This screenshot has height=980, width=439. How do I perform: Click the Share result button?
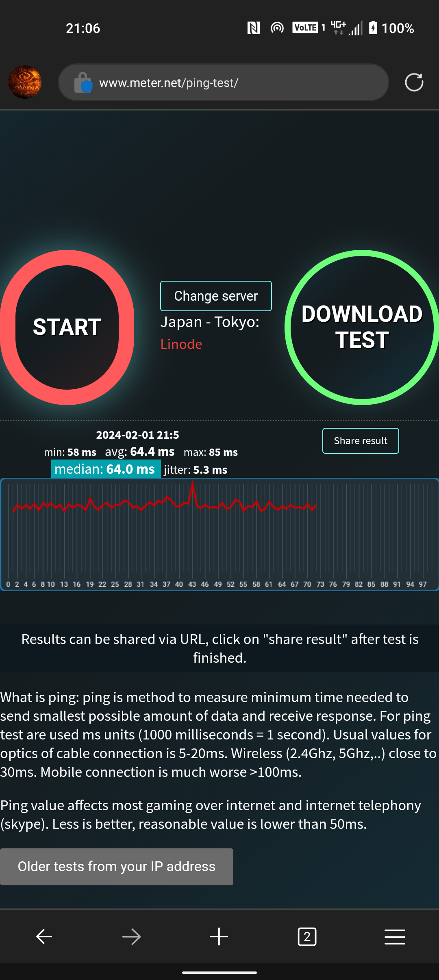361,441
